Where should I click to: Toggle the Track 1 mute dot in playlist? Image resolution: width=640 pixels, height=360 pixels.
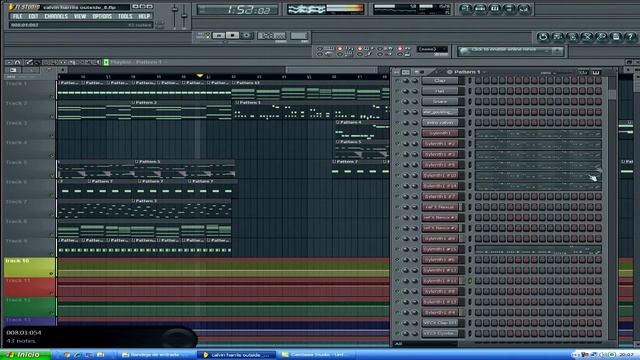(51, 97)
